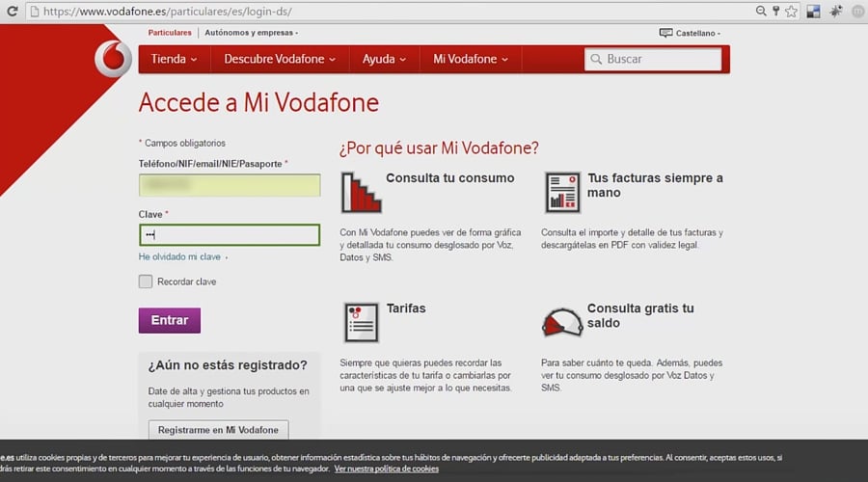Viewport: 868px width, 482px height.
Task: Click the zoom magnifier icon in address bar
Action: (761, 11)
